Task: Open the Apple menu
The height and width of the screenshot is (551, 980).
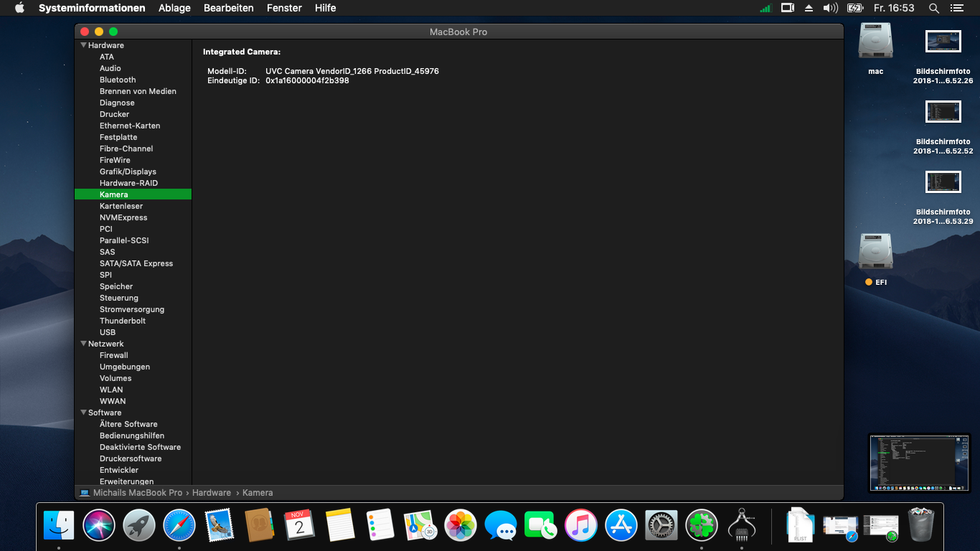Action: [x=19, y=8]
